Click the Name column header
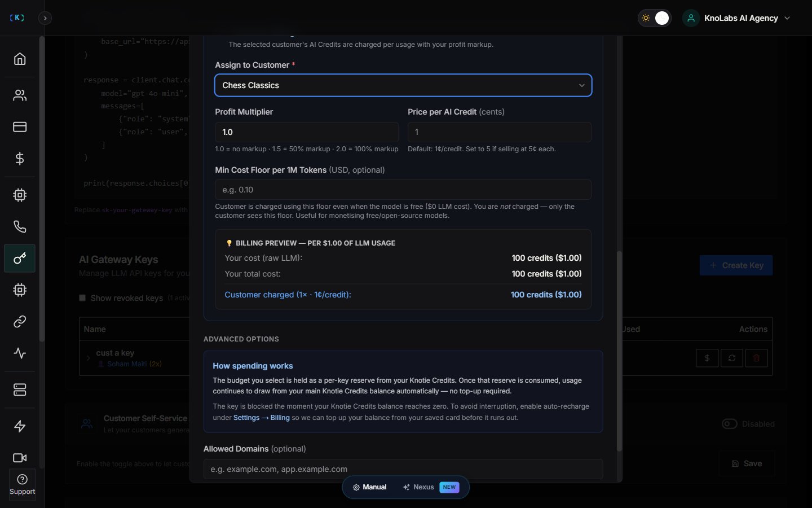 tap(95, 329)
